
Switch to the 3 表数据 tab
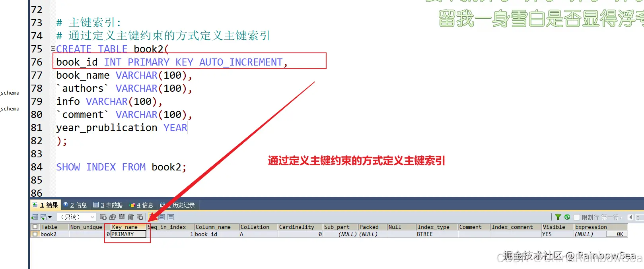tap(108, 205)
